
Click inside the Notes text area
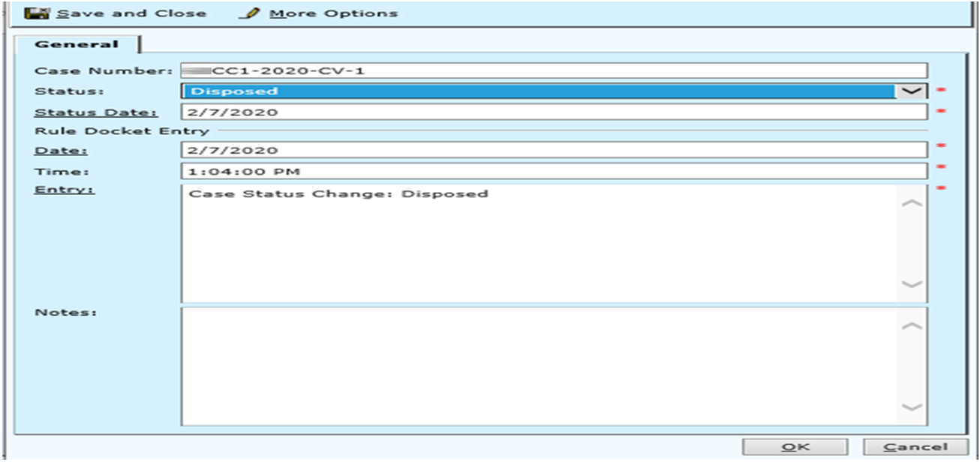pyautogui.click(x=539, y=366)
